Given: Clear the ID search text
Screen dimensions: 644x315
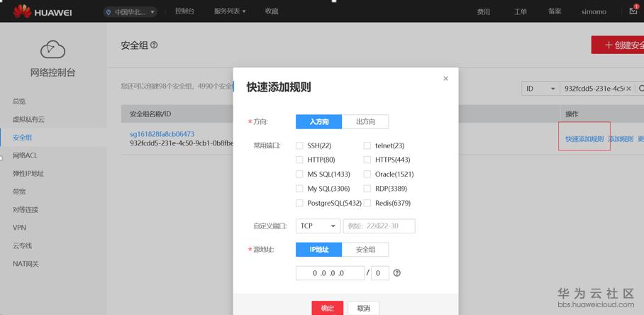Looking at the screenshot, I should pyautogui.click(x=628, y=88).
